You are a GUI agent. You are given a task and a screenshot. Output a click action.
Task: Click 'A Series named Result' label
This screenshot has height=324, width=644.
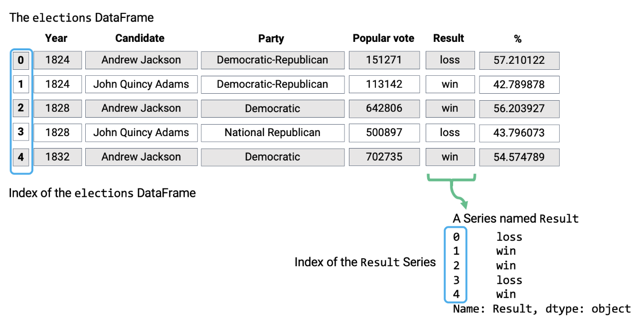[515, 218]
